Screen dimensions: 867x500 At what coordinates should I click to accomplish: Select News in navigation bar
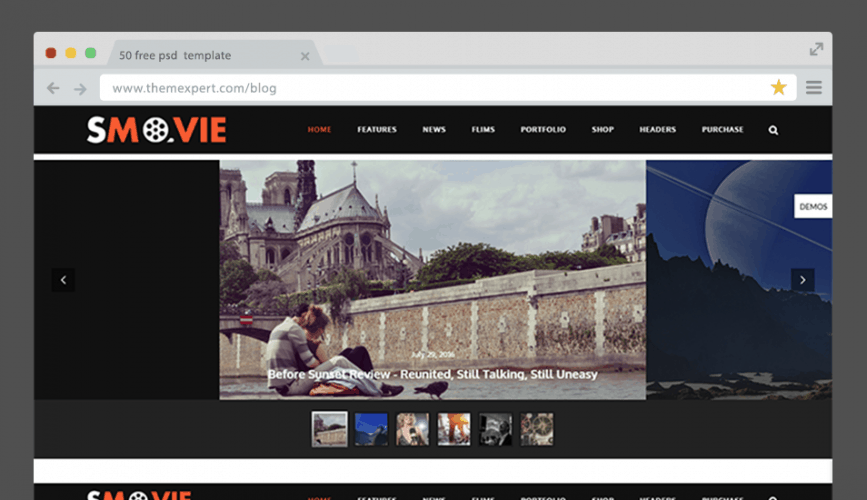(x=434, y=130)
